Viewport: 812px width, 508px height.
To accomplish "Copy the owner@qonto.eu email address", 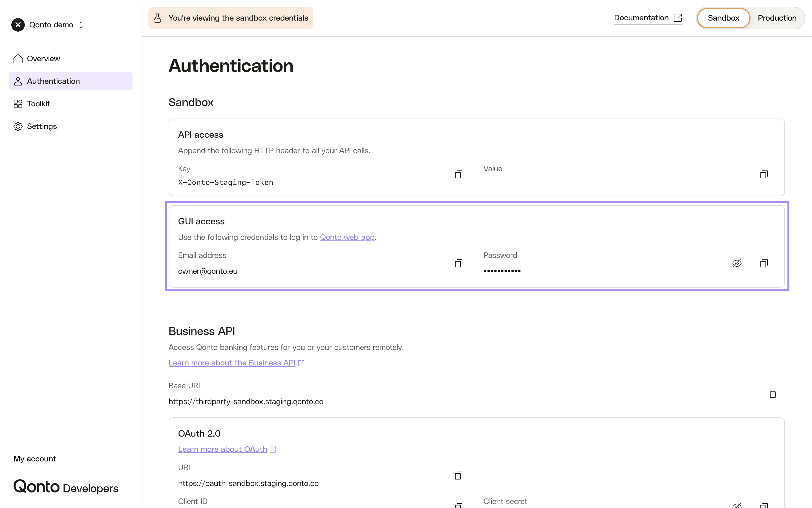I will pos(459,263).
